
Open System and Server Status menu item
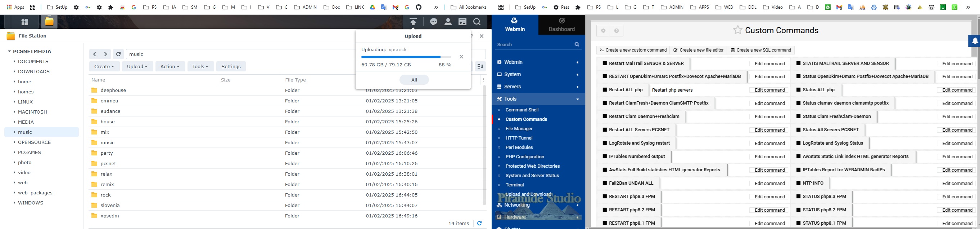(532, 176)
